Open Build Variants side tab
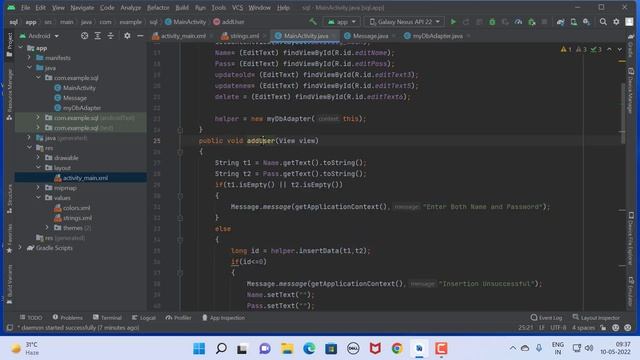This screenshot has width=640, height=360. [x=9, y=284]
